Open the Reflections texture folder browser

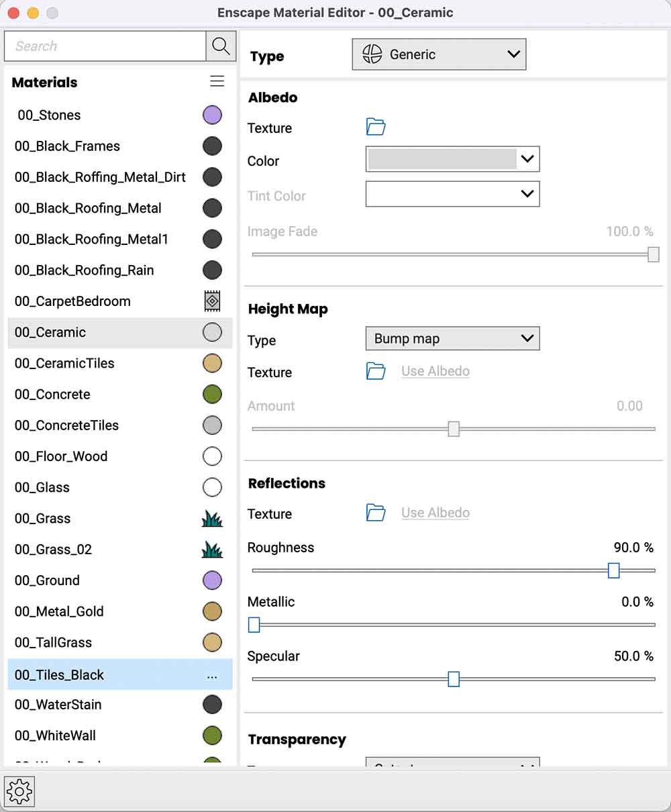click(x=375, y=512)
